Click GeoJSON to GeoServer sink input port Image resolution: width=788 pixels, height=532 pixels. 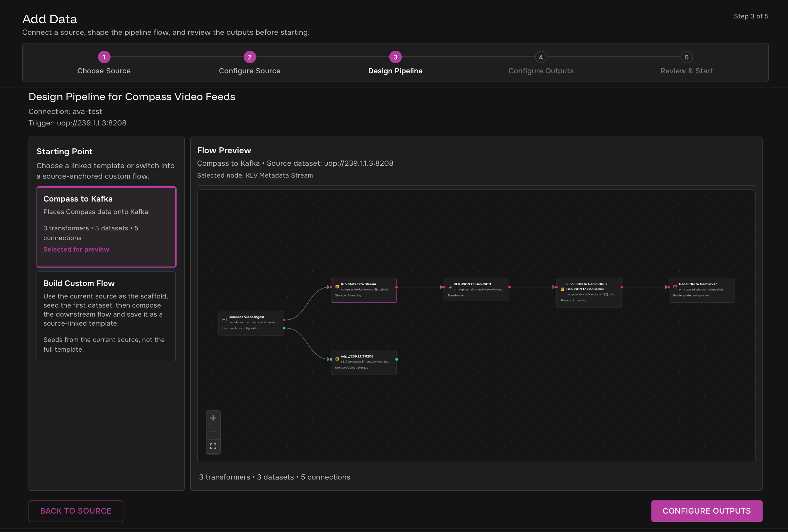point(669,287)
